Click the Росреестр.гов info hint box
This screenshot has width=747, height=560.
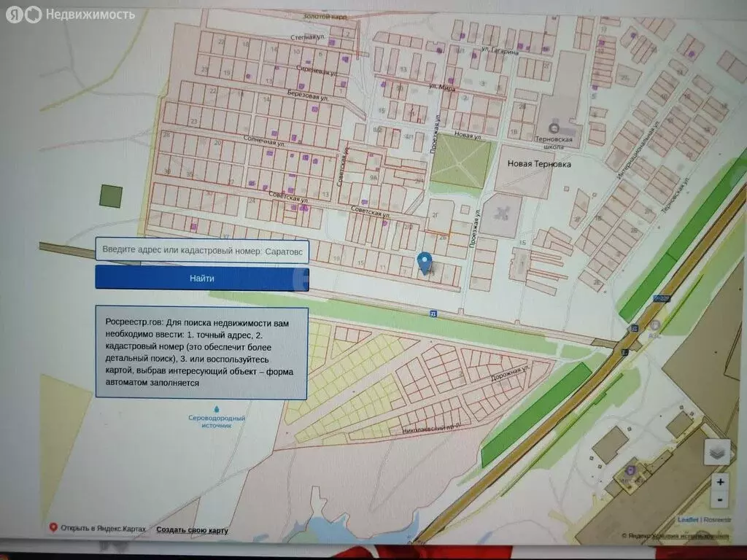pyautogui.click(x=201, y=353)
